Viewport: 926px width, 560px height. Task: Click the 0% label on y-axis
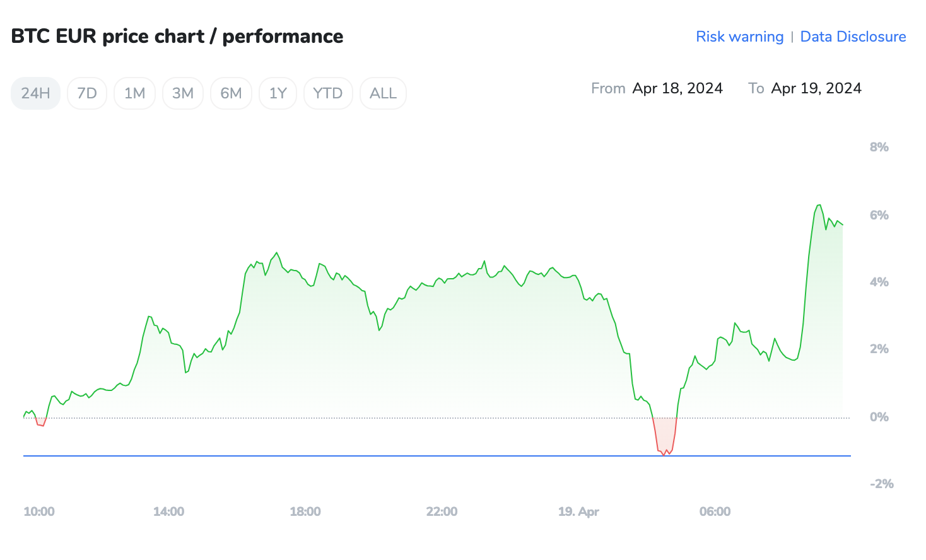click(x=879, y=417)
